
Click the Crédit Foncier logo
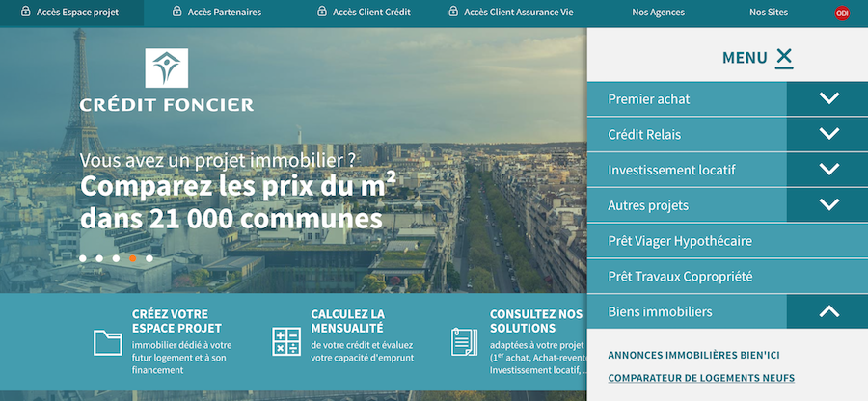coord(167,80)
